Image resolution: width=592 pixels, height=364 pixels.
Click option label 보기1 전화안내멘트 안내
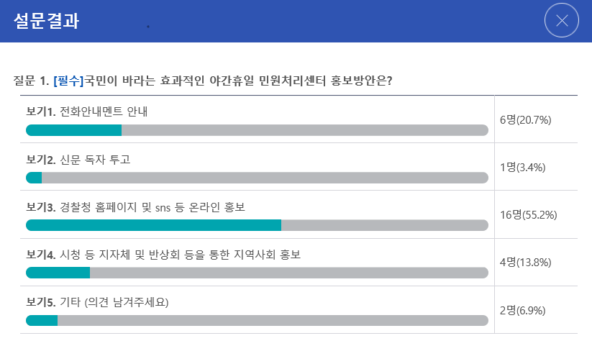click(x=87, y=112)
